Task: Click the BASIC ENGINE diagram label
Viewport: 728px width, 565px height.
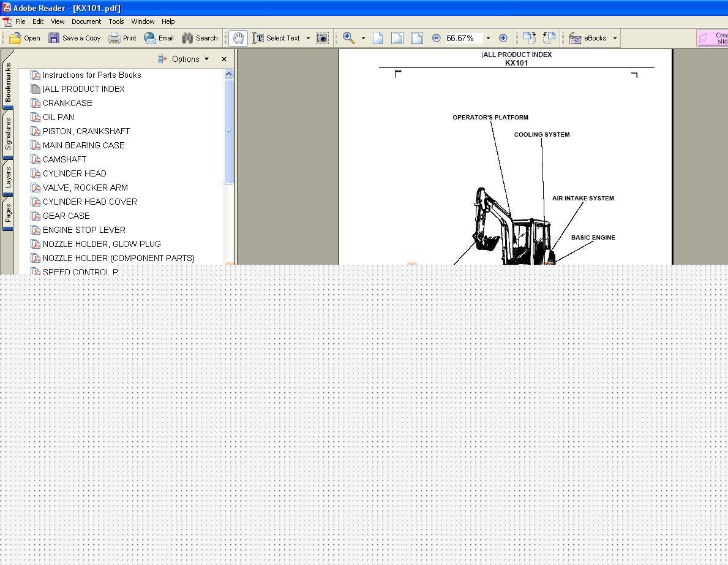Action: coord(593,237)
